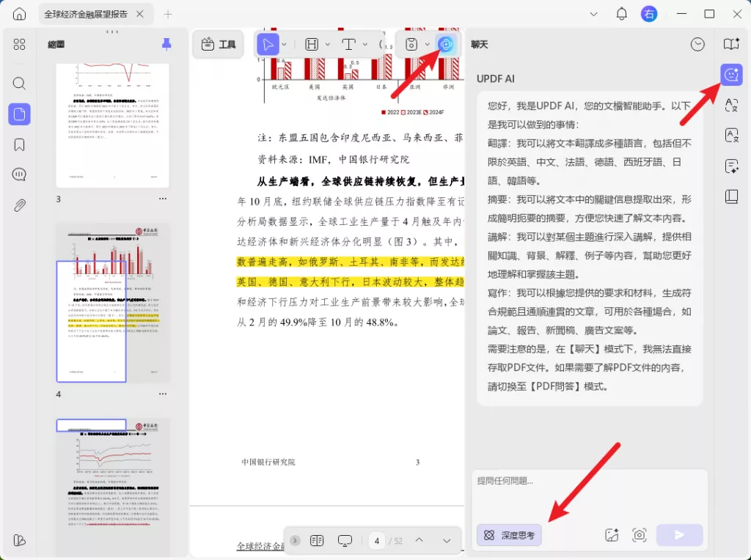
Task: Pin the thumbnail panel
Action: [166, 44]
